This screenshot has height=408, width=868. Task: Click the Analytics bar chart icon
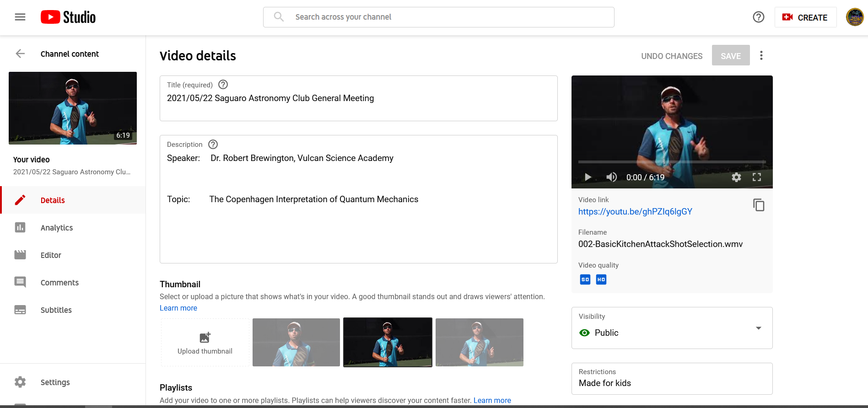20,227
